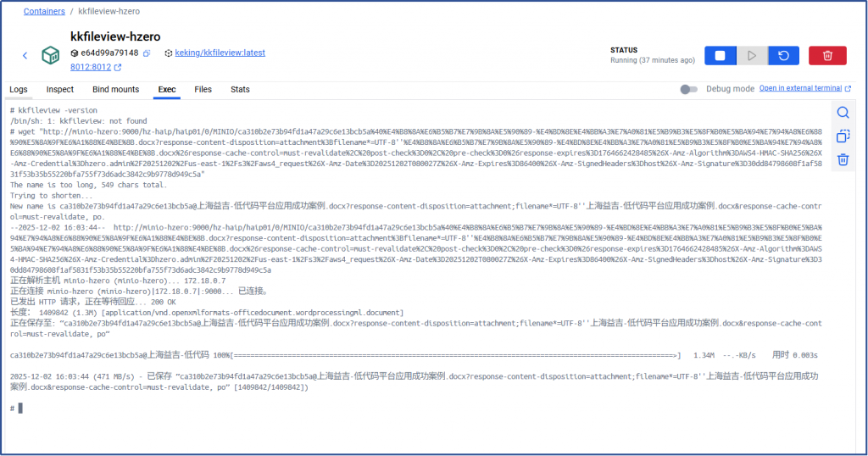View the Stats tab
This screenshot has height=456, width=868.
click(x=240, y=89)
